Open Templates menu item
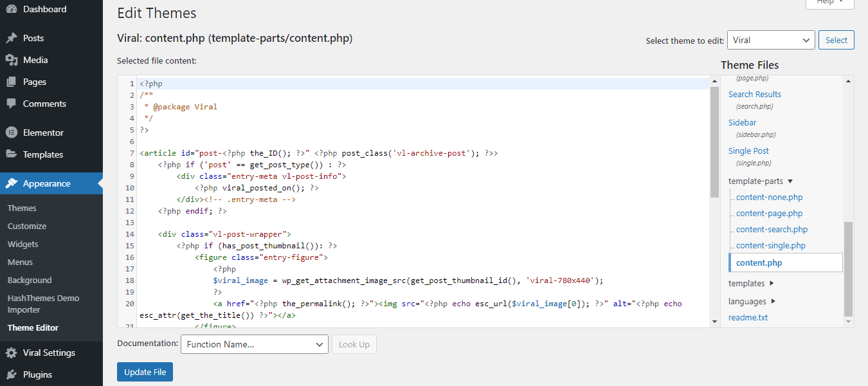The width and height of the screenshot is (868, 386). pos(51,154)
